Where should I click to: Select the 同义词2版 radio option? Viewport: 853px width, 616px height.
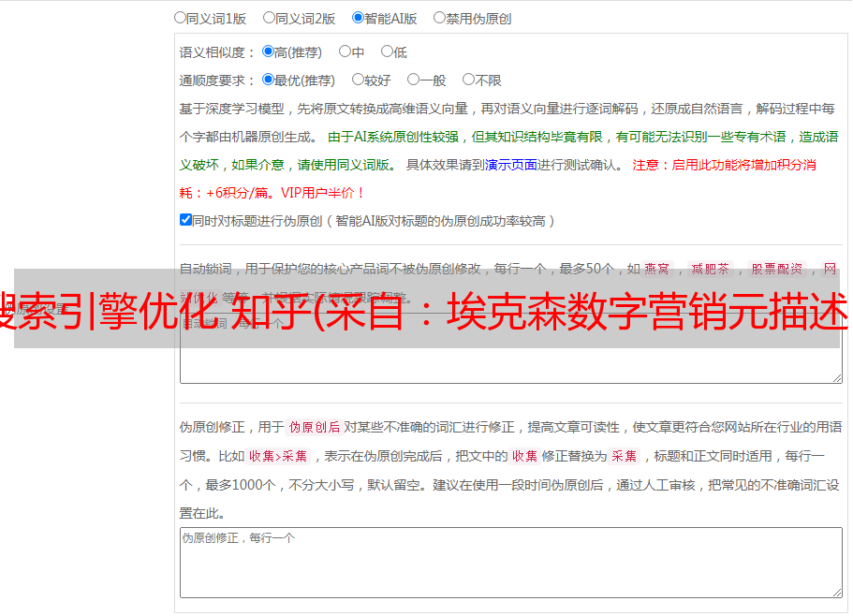pyautogui.click(x=269, y=18)
